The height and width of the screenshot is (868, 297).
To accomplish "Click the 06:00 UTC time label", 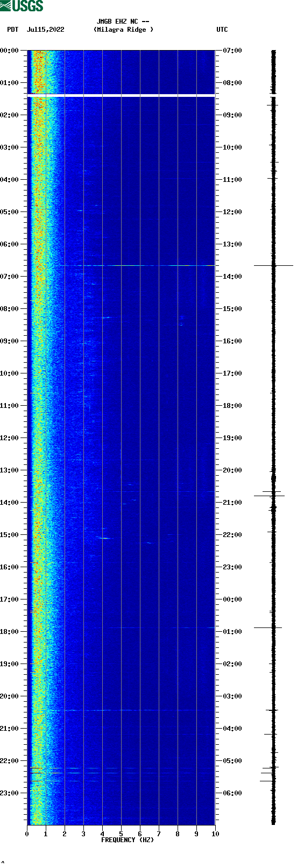I will tap(232, 793).
